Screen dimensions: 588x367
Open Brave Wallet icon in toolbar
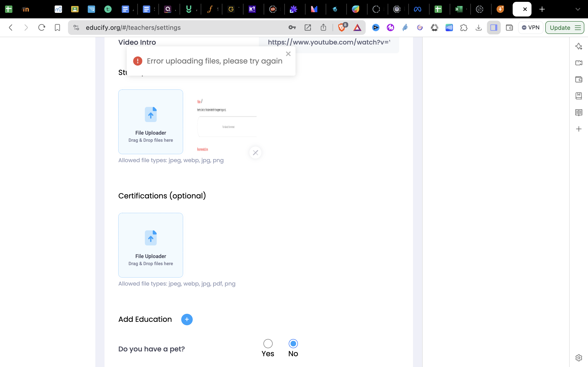pyautogui.click(x=509, y=28)
